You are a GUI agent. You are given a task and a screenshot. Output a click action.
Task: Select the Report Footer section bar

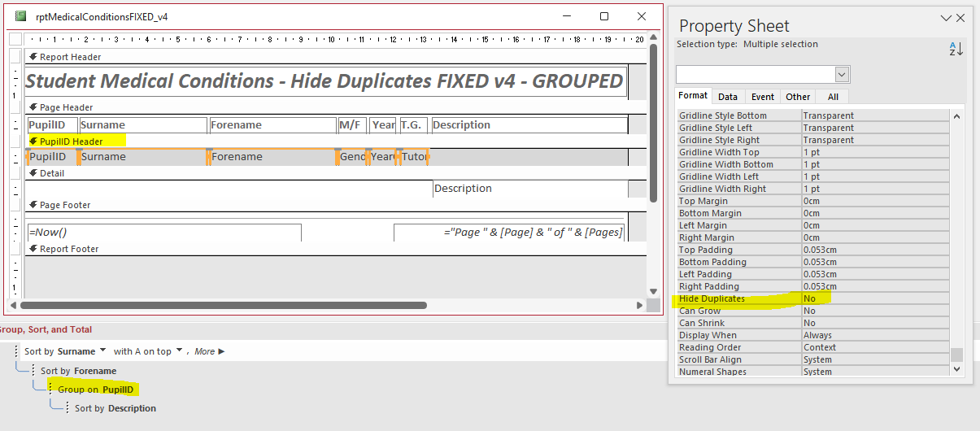click(x=336, y=249)
